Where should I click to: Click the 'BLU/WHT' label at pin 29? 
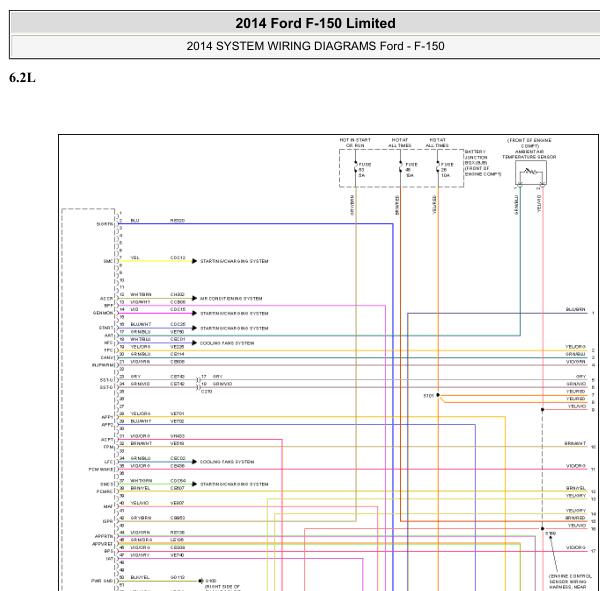coord(141,421)
